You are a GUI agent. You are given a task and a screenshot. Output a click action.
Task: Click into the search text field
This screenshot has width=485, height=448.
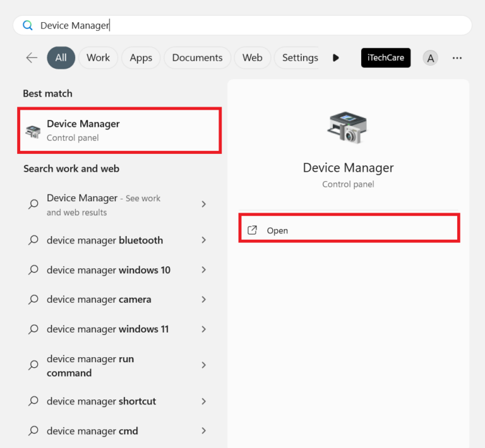pos(253,25)
